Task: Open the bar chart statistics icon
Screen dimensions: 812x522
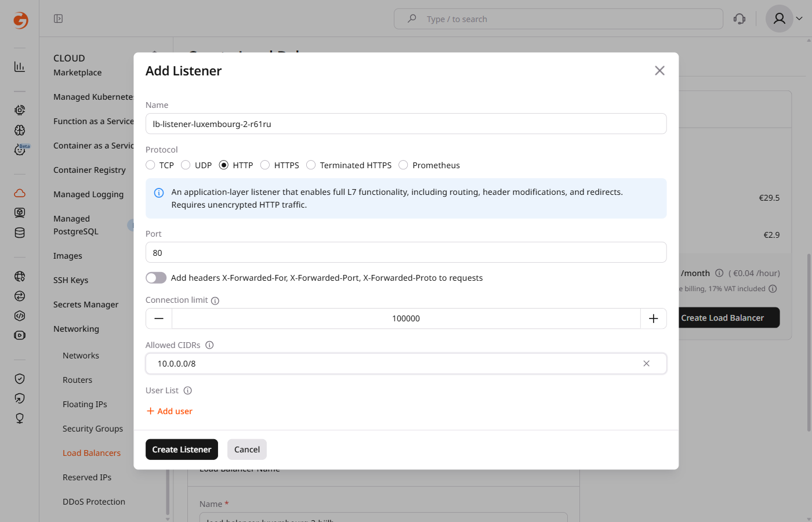Action: pos(20,67)
